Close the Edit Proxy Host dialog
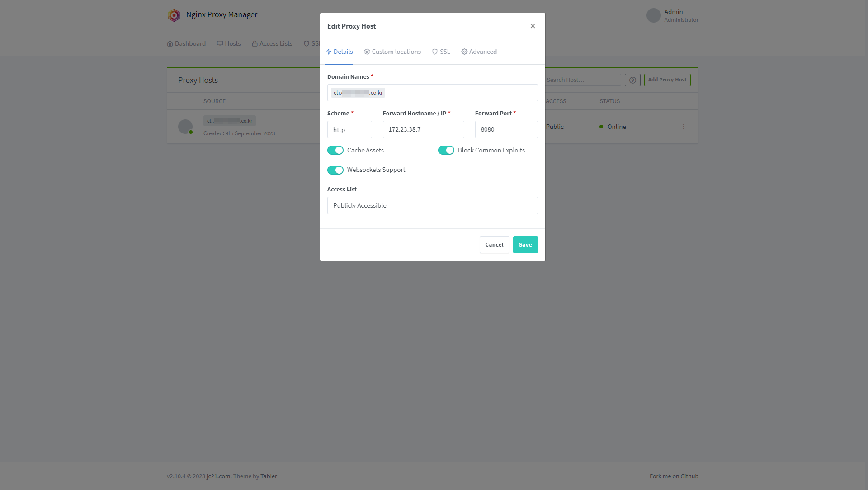 click(533, 26)
